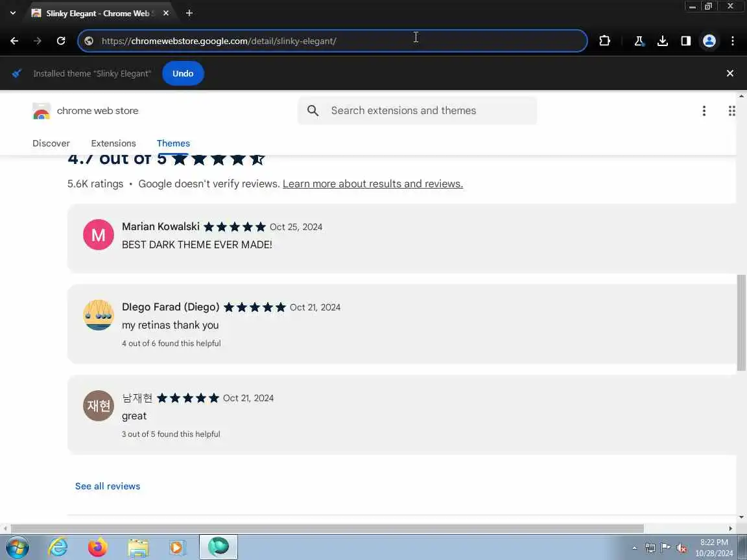Screen dimensions: 747x560
Task: Open Chrome Labs flask icon
Action: pos(639,41)
